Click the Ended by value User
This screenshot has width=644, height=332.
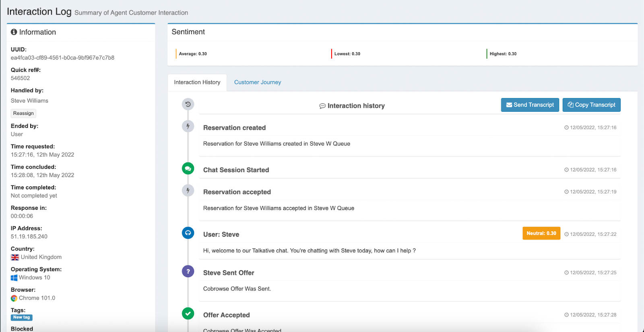coord(17,134)
